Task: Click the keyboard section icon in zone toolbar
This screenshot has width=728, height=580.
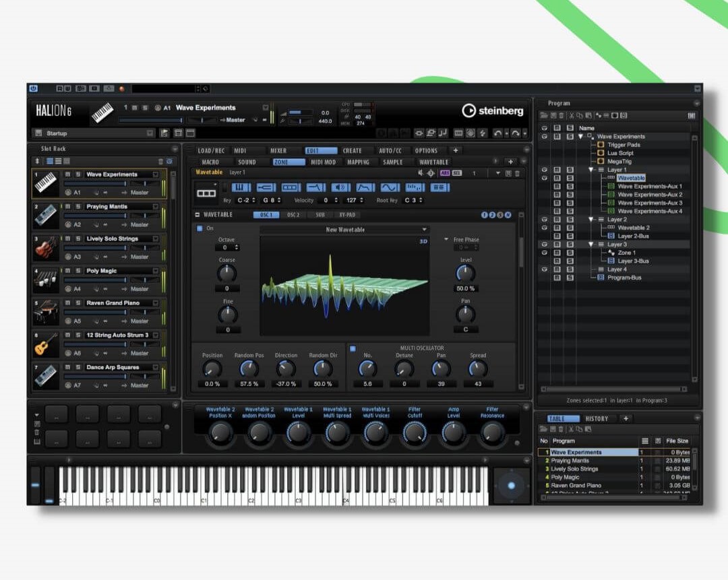Action: coord(241,187)
